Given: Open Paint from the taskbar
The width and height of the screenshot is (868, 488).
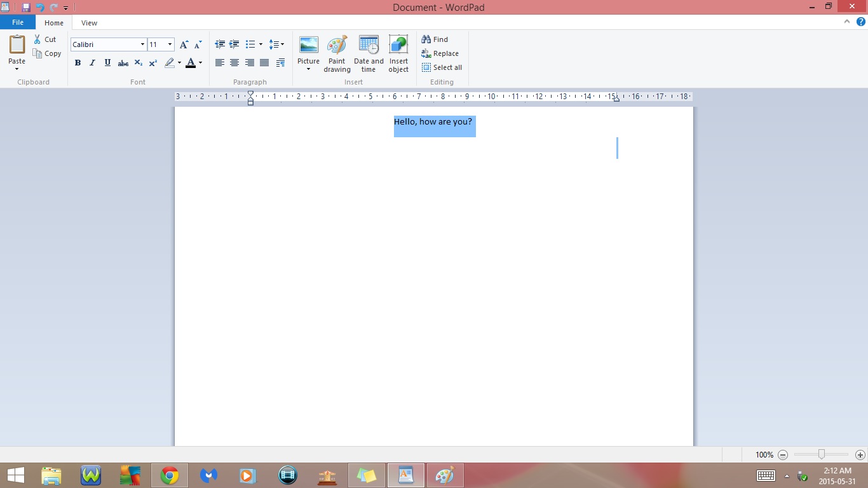Looking at the screenshot, I should click(x=445, y=475).
